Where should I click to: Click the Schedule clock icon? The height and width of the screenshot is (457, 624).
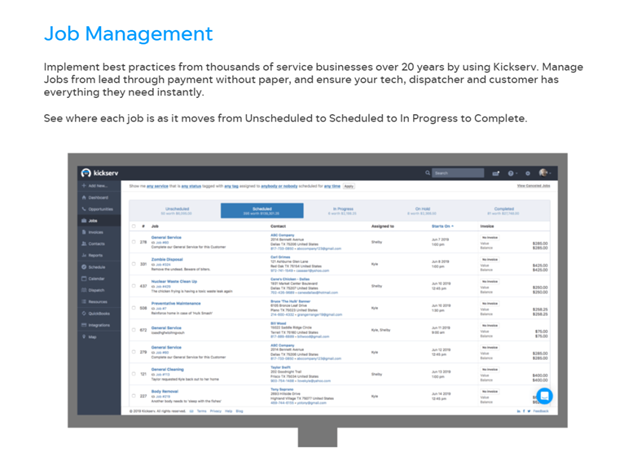tap(84, 267)
